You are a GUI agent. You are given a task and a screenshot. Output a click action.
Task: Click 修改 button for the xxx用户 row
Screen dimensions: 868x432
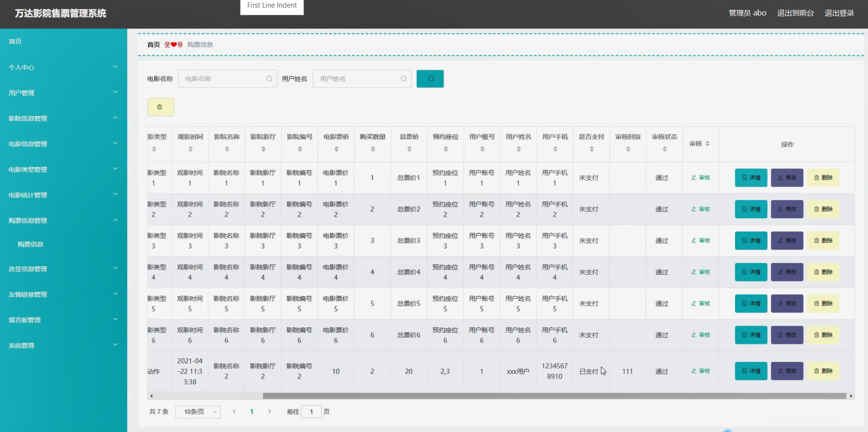787,371
